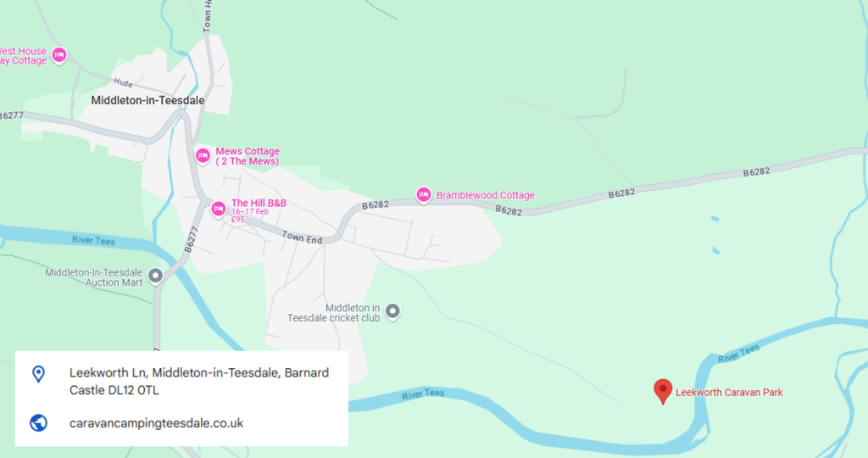Click the blue globe website icon
This screenshot has width=868, height=458.
pyautogui.click(x=38, y=423)
